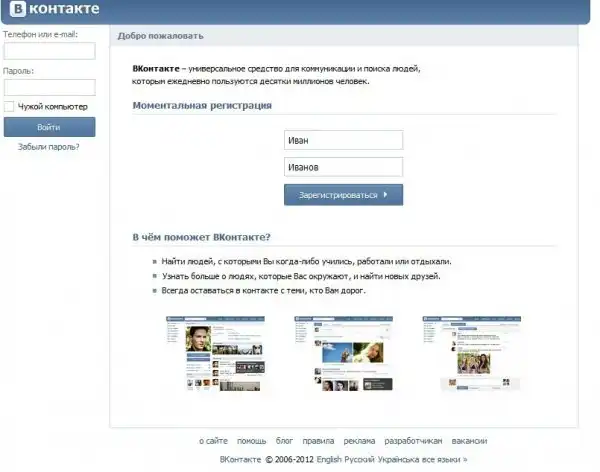Visit the разработчикам footer link
This screenshot has width=600, height=472.
(413, 441)
